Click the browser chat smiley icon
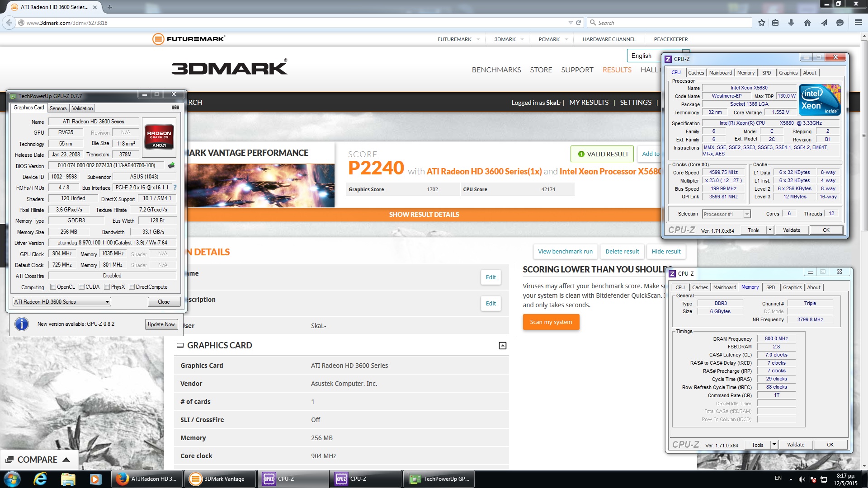Image resolution: width=868 pixels, height=488 pixels. click(x=840, y=23)
